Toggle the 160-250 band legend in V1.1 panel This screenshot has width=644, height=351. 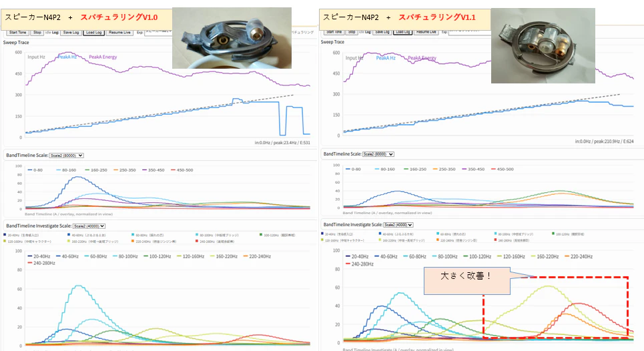click(x=415, y=169)
